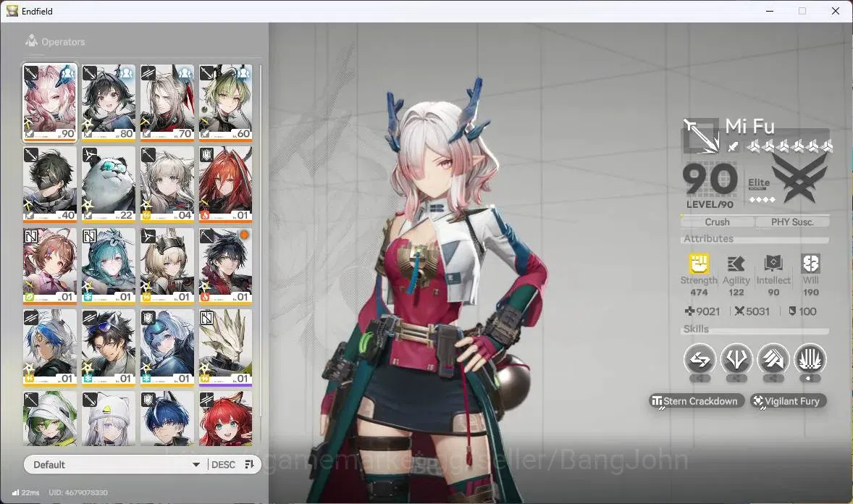This screenshot has width=853, height=504.
Task: Select the operator wearing goggles on head
Action: point(109,348)
